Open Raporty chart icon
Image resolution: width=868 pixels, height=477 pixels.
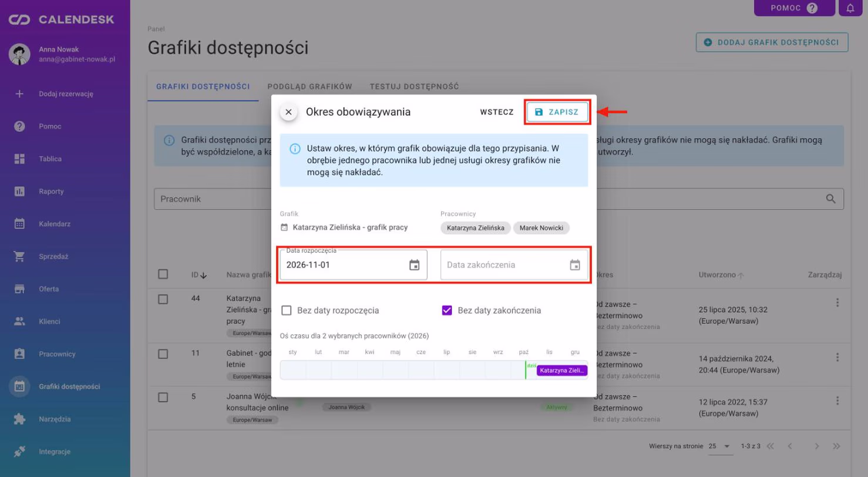point(19,192)
